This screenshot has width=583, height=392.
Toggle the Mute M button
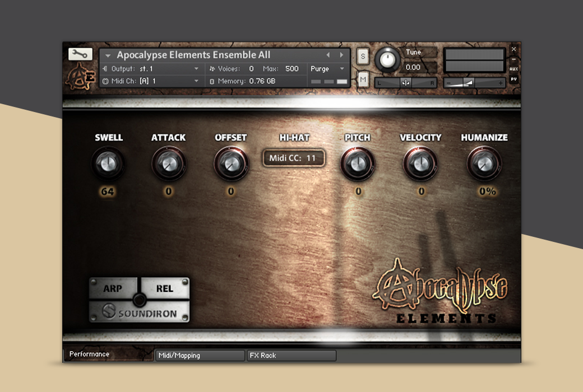[x=363, y=79]
